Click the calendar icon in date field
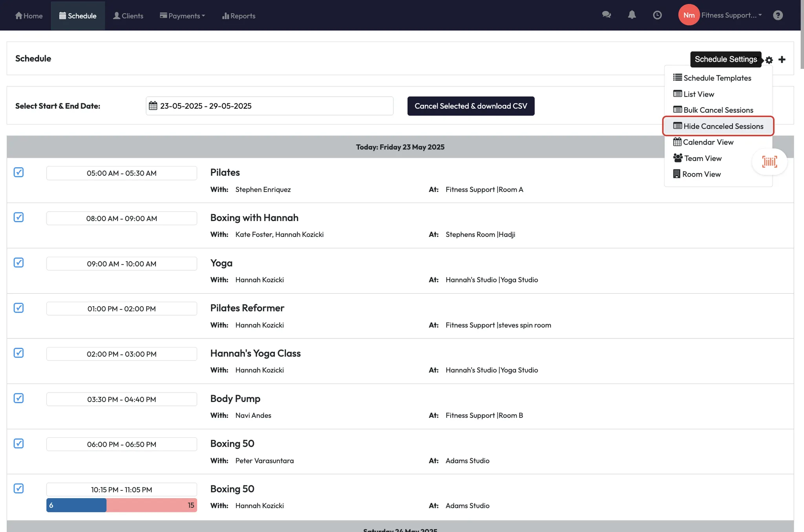804x532 pixels. click(x=153, y=106)
